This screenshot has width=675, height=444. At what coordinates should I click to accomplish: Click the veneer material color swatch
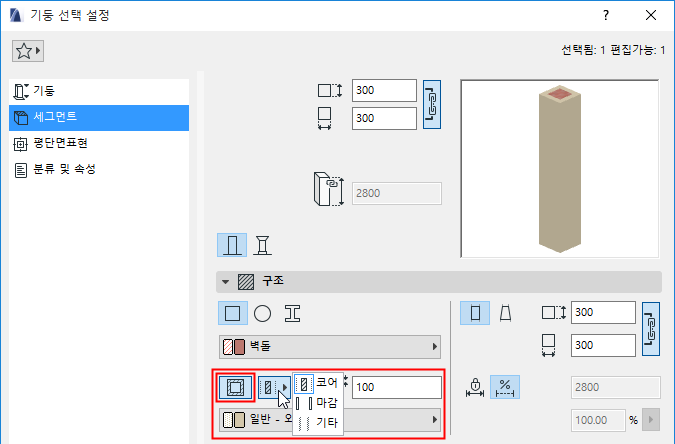click(234, 420)
